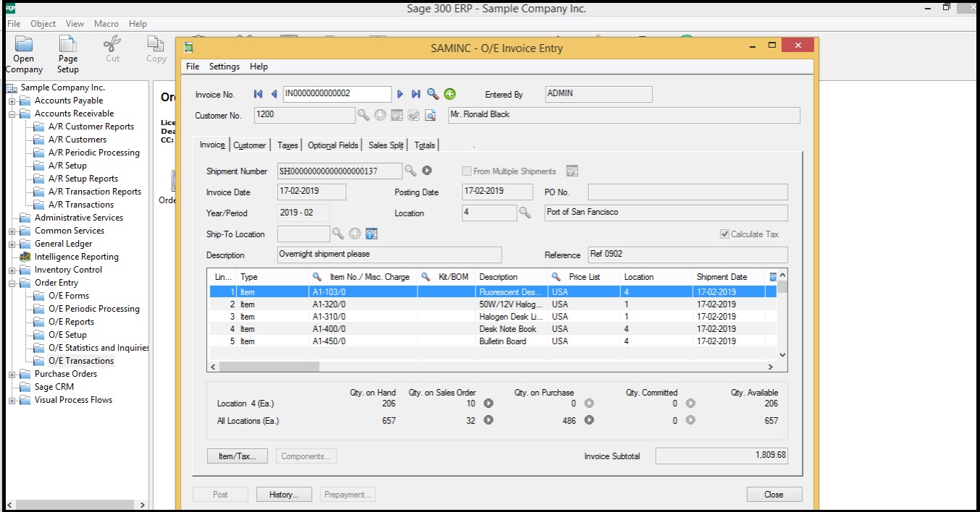Open the Invoice No. finder magnifier

point(432,94)
